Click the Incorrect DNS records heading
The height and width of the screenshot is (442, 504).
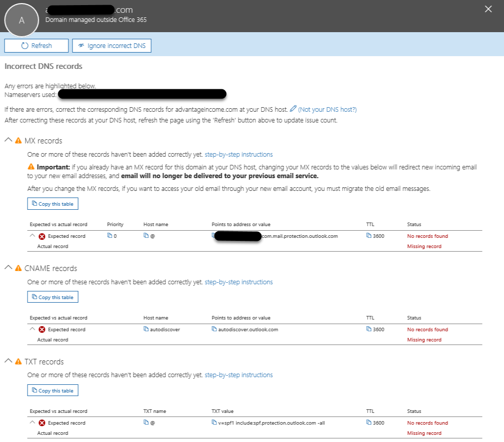(43, 66)
